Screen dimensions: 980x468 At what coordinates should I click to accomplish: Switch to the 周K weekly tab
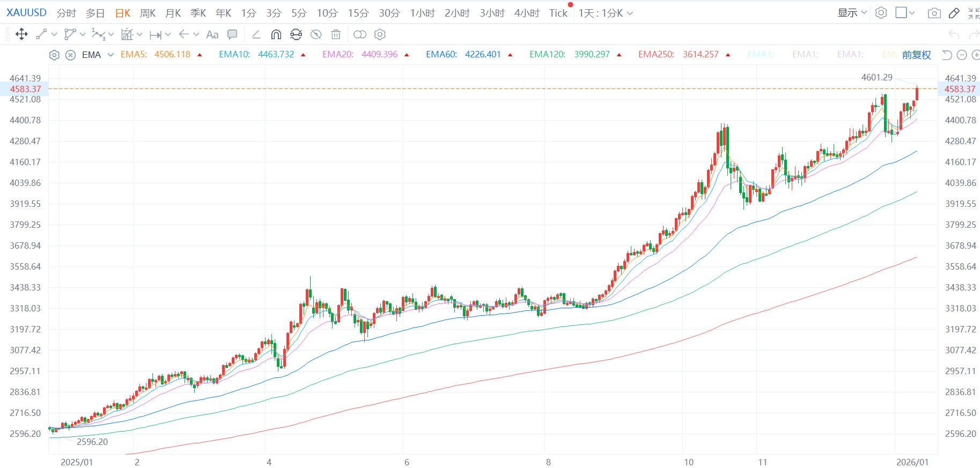pos(148,13)
